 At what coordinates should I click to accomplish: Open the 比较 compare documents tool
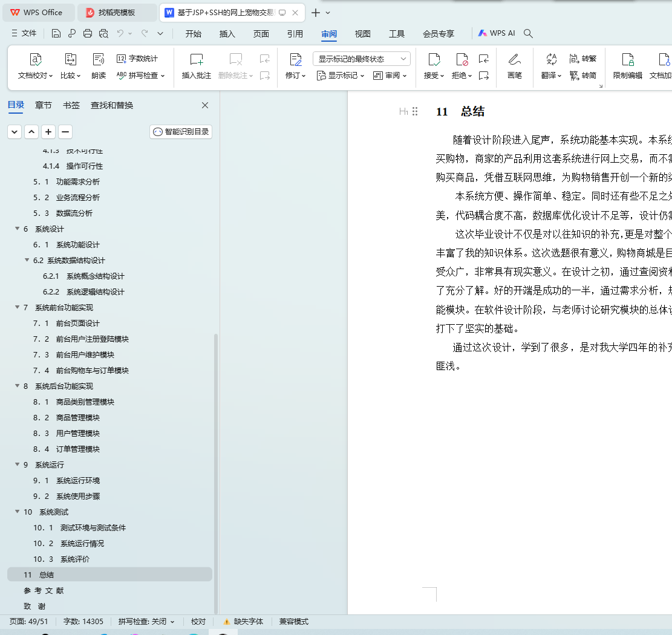[x=70, y=66]
